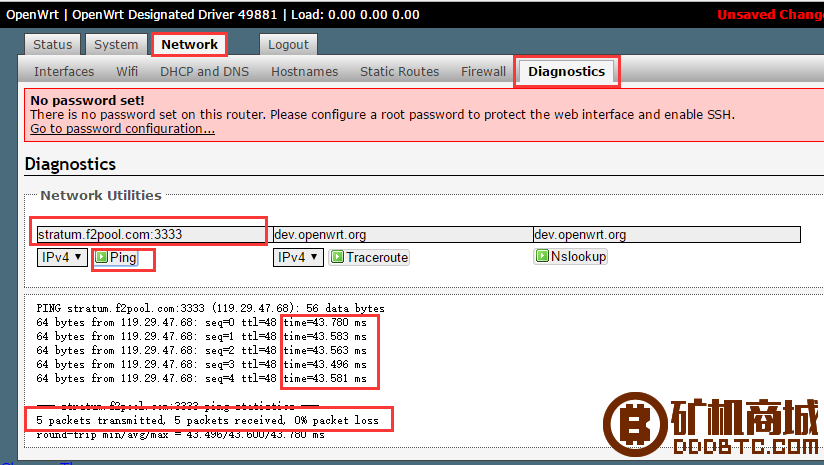The image size is (824, 465).
Task: Select the seq=0 time=43.780 ms line
Action: click(x=201, y=323)
